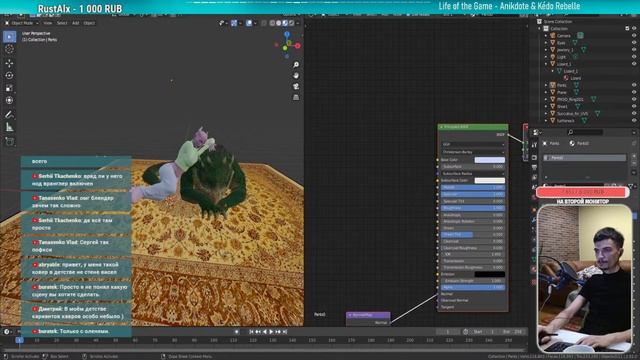Switch to material preview shading
Image resolution: width=640 pixels, height=360 pixels.
(285, 23)
